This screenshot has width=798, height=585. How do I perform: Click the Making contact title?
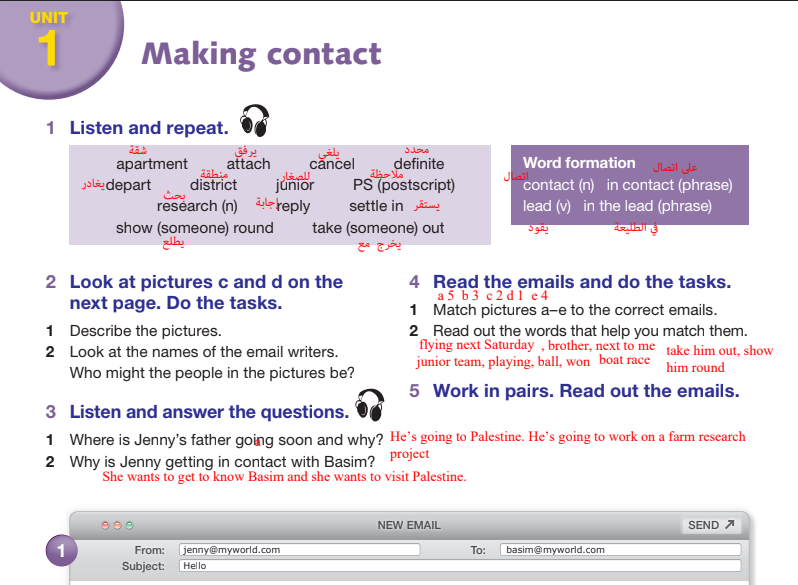[262, 54]
